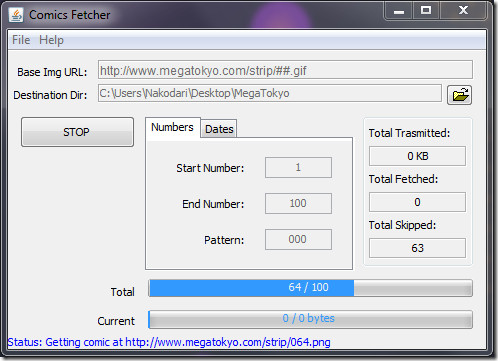Click the Base Img URL field
This screenshot has height=361, width=498.
pyautogui.click(x=285, y=70)
